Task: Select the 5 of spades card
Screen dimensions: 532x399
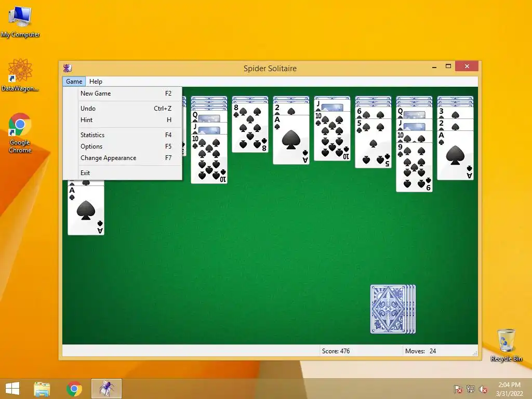Action: [x=373, y=143]
